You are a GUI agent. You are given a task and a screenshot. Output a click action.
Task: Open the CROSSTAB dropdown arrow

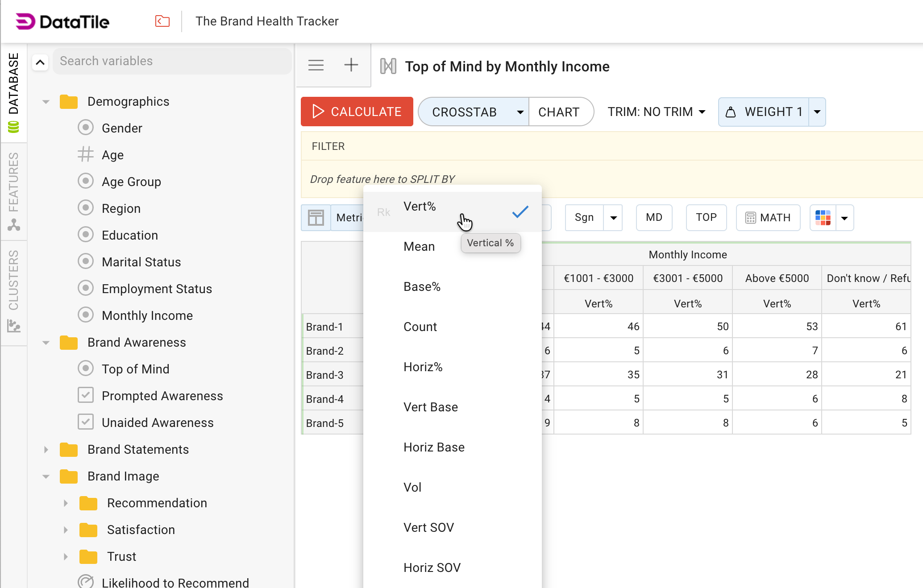point(520,112)
